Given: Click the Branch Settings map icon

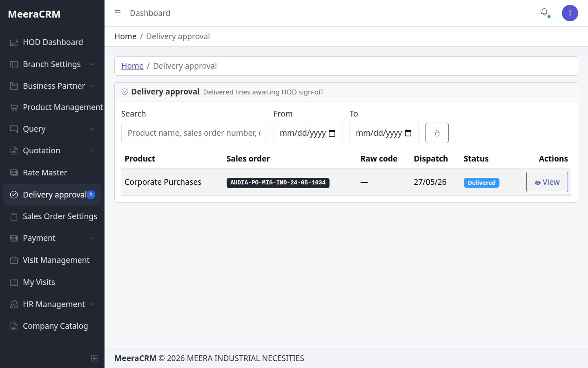Looking at the screenshot, I should [x=14, y=64].
